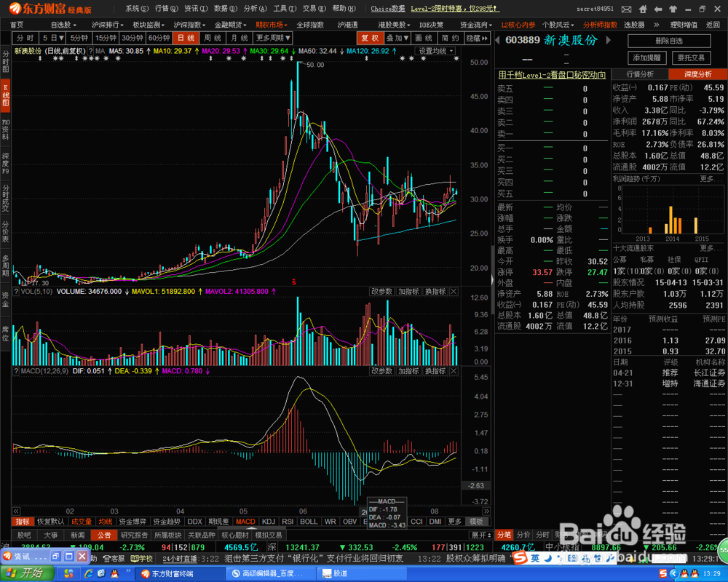Click the 删除自选 button
The image size is (728, 582).
click(669, 41)
